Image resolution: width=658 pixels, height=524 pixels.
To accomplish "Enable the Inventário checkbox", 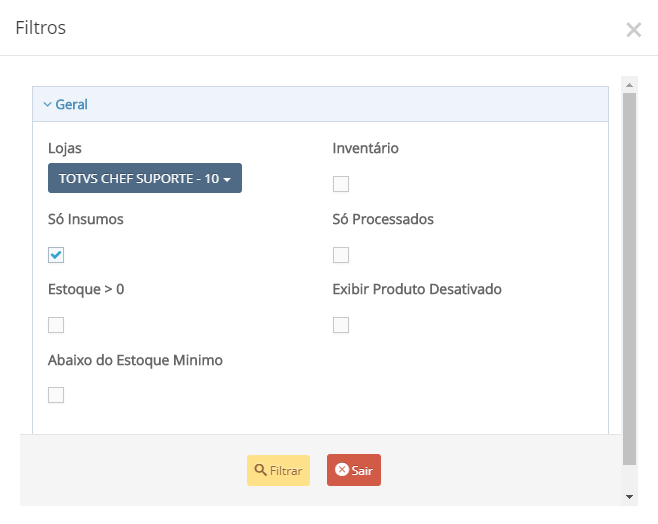I will tap(341, 184).
